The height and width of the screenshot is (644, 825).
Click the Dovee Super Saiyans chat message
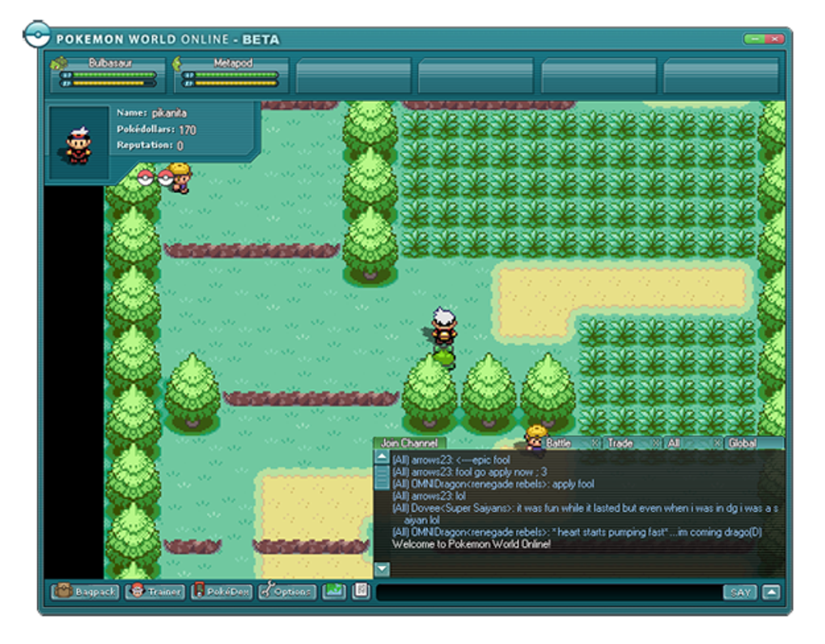tap(585, 514)
